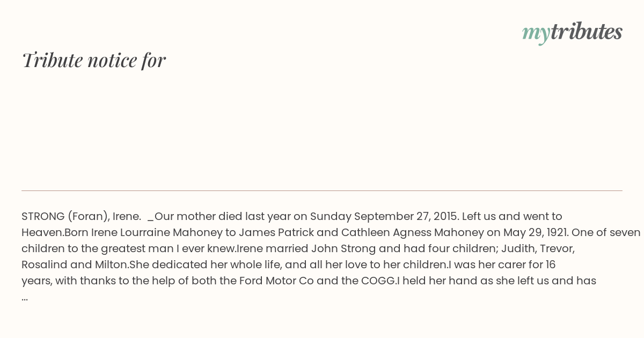Click the phrase "Ford Motor Co"
Image resolution: width=644 pixels, height=338 pixels.
point(276,281)
